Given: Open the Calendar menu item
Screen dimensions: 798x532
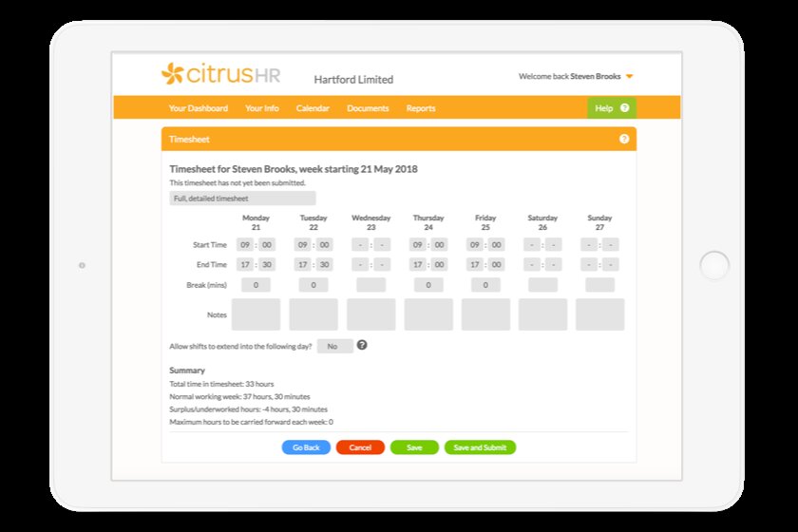Looking at the screenshot, I should [x=313, y=108].
